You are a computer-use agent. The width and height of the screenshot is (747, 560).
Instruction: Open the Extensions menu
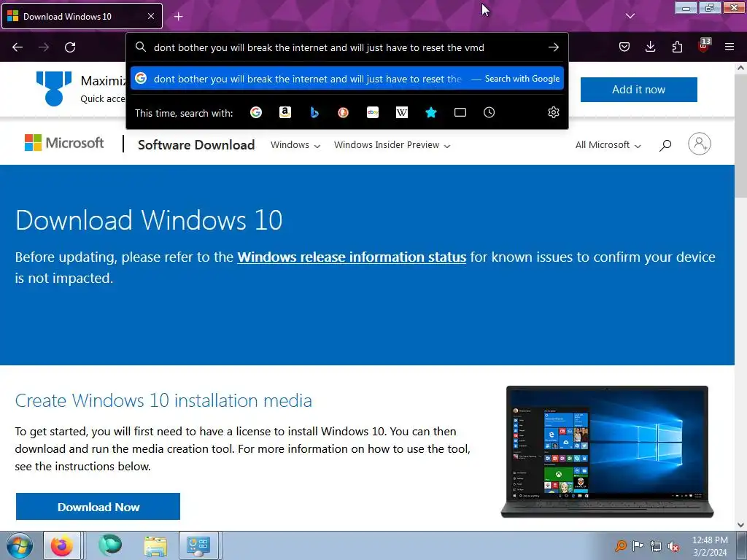(x=677, y=47)
